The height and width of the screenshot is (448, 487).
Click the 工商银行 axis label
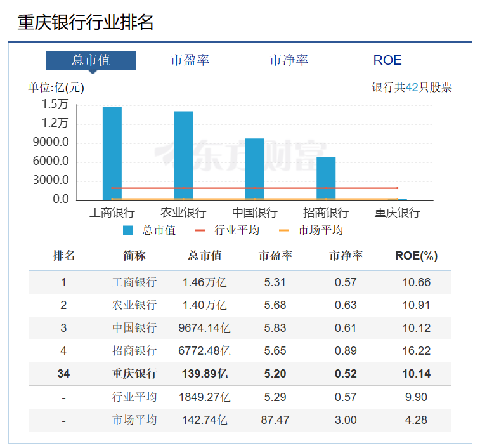point(112,213)
